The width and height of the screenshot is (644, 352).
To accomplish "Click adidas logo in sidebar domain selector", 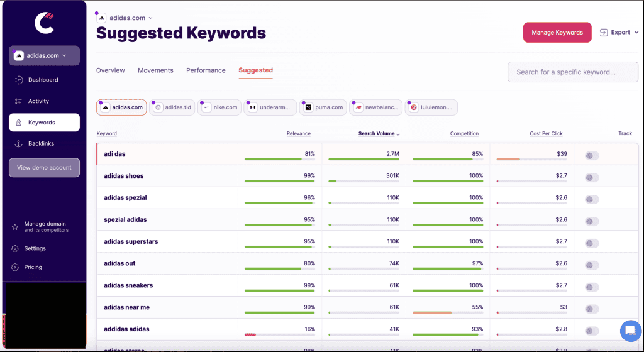I will coord(18,56).
